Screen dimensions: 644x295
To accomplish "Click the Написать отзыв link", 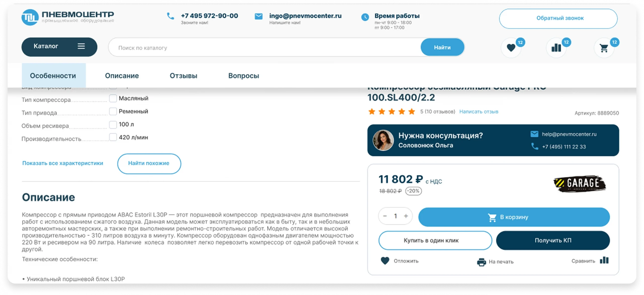I will (478, 112).
